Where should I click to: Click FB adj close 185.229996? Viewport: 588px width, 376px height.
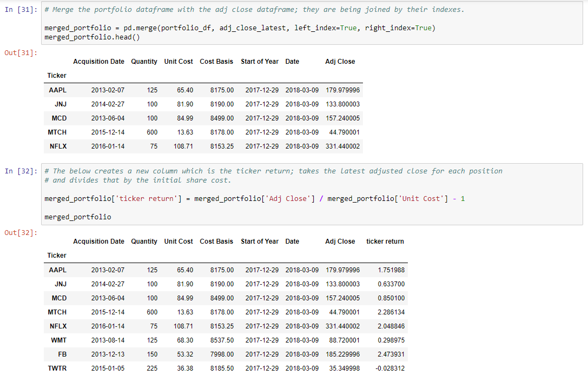click(343, 354)
